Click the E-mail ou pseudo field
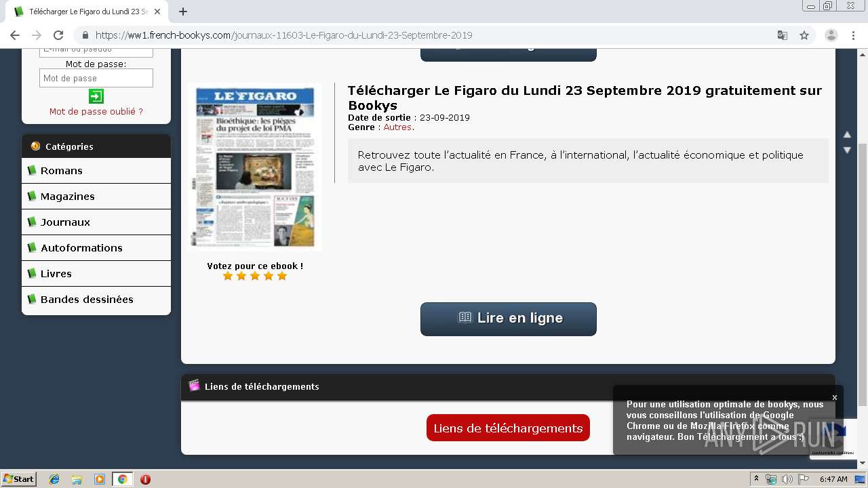Viewport: 868px width, 488px height. (x=96, y=52)
